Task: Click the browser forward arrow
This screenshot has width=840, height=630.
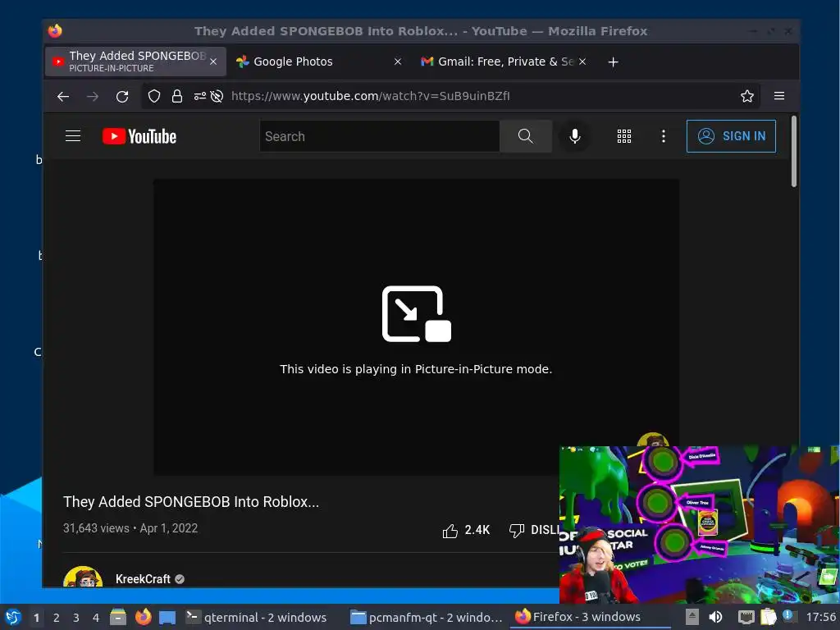Action: click(93, 97)
